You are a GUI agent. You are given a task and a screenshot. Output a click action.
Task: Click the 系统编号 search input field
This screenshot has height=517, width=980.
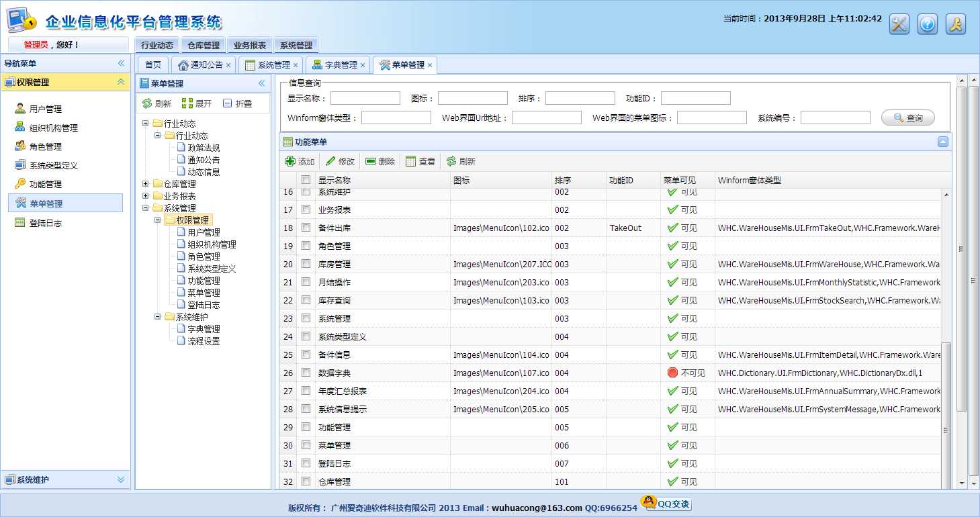point(836,118)
